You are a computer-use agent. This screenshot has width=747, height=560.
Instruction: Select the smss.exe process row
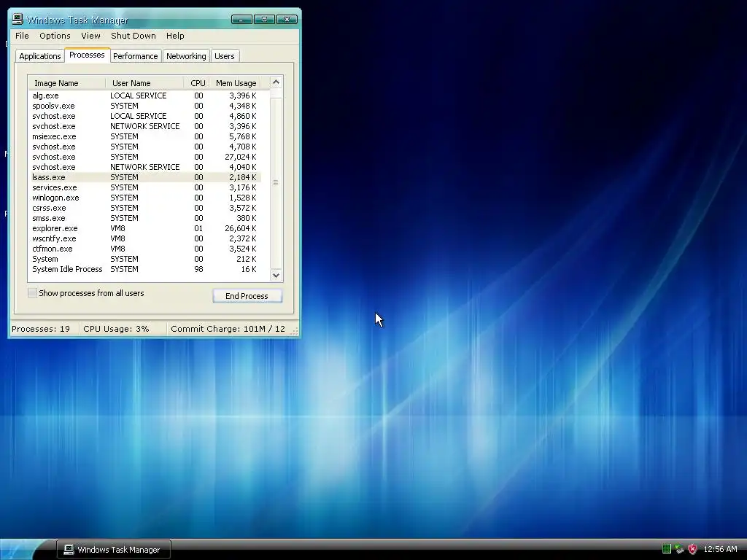pos(145,218)
